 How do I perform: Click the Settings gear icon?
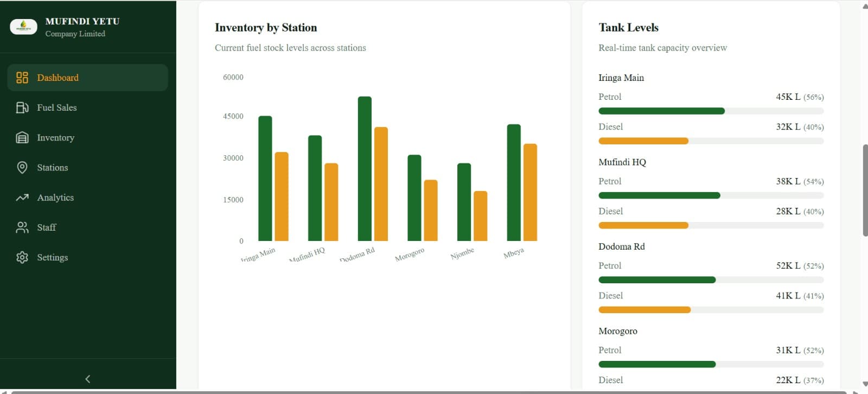tap(22, 257)
